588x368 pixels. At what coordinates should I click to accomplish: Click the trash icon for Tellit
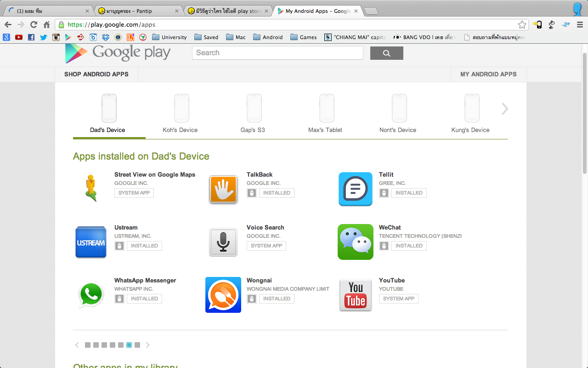point(384,193)
